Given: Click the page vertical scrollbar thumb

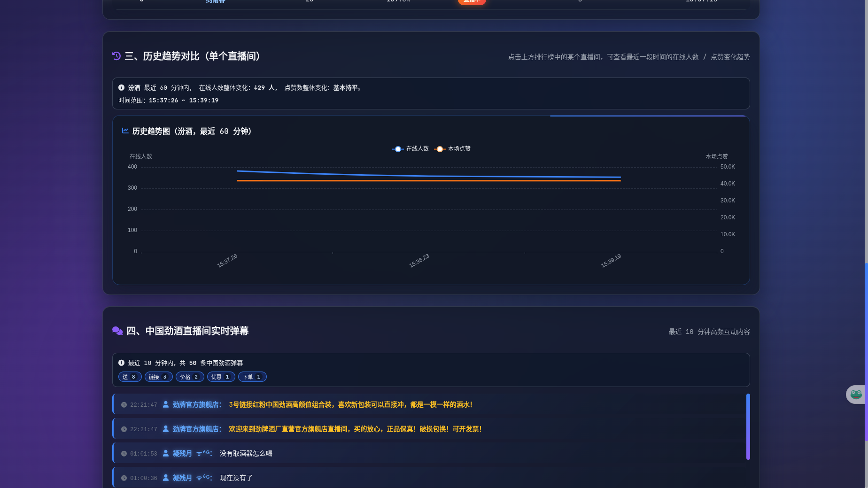Looking at the screenshot, I should pos(866,352).
